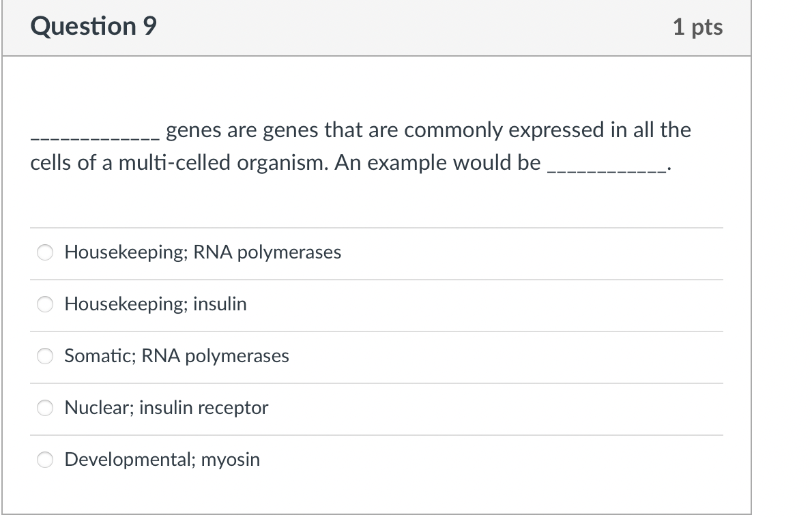
Task: Click the 'Nuclear; insulin receptor' answer text
Action: point(166,408)
